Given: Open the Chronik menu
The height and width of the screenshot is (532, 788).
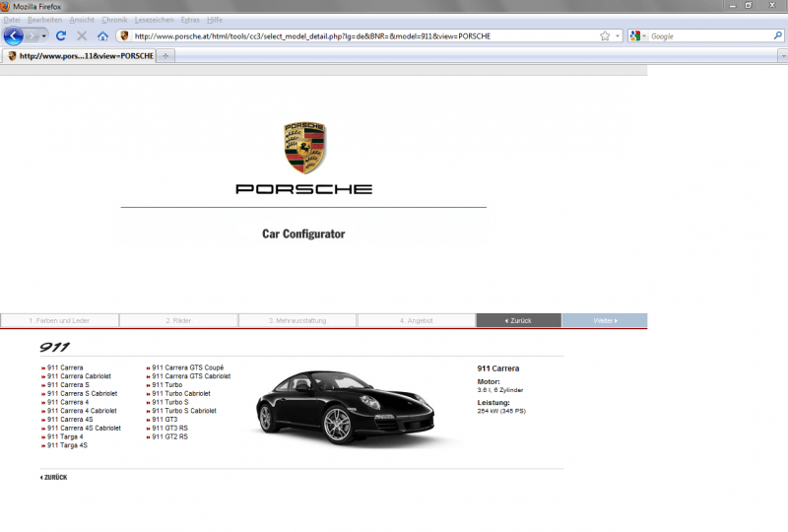Looking at the screenshot, I should tap(114, 20).
